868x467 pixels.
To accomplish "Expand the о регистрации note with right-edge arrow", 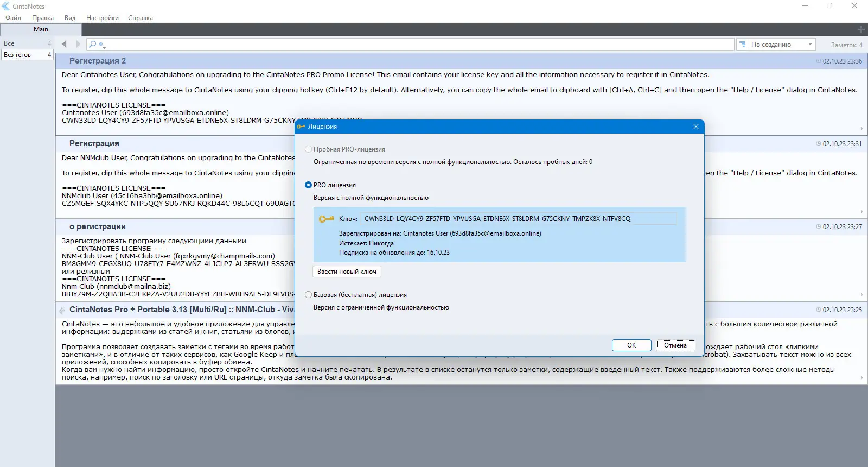I will coord(861,295).
